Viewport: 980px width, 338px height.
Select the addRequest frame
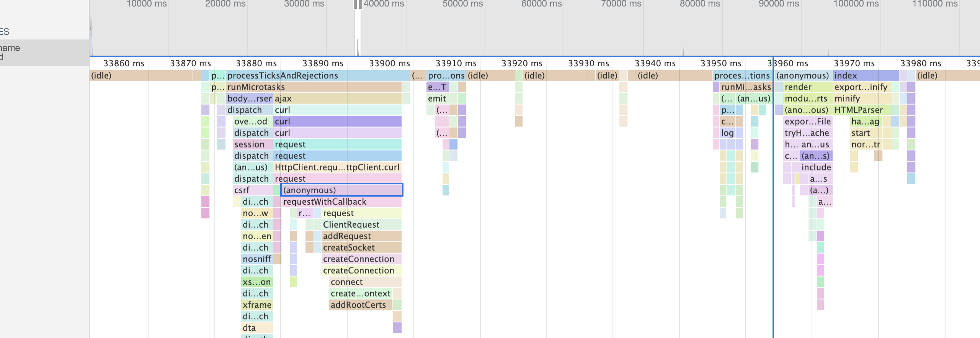[362, 236]
